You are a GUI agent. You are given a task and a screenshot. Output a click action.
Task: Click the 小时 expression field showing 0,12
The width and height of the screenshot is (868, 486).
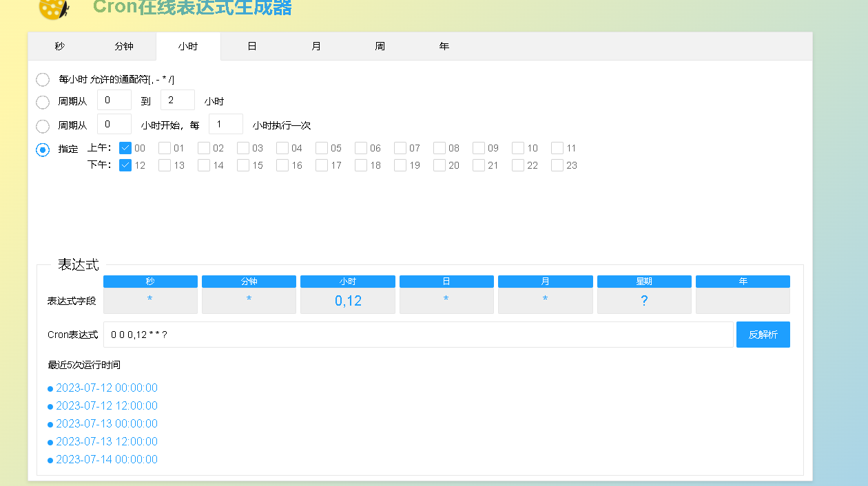click(x=348, y=301)
